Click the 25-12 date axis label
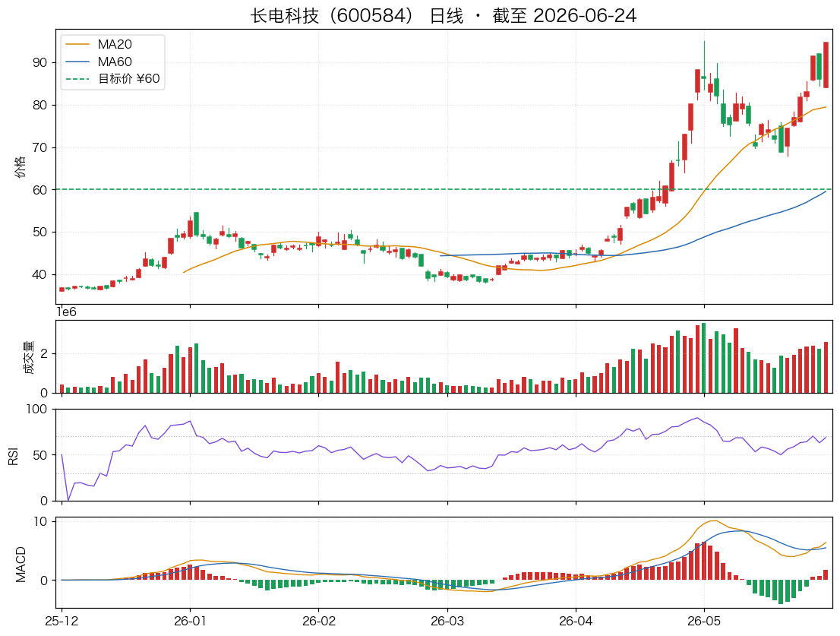This screenshot has width=840, height=636. click(x=62, y=621)
